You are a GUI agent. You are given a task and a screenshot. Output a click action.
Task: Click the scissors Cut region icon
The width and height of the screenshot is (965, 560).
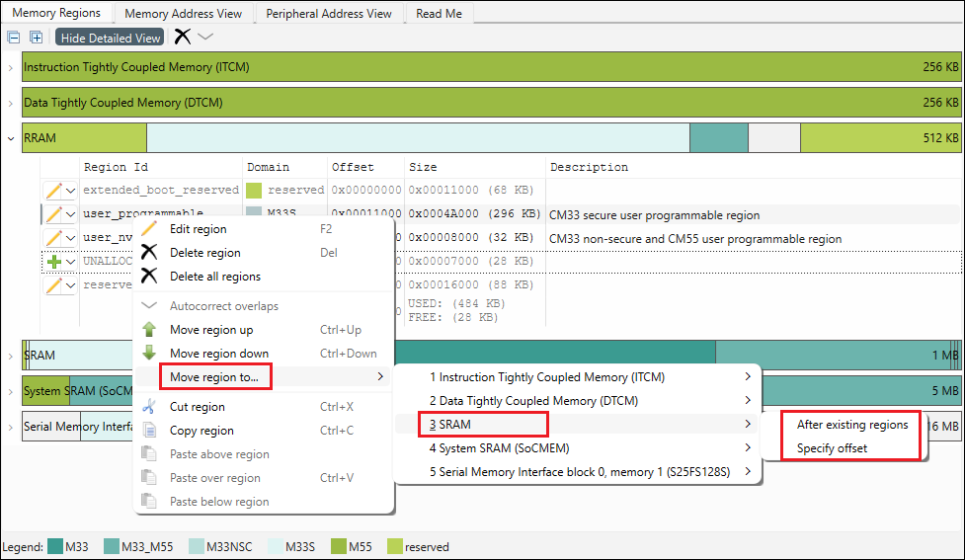click(x=149, y=407)
